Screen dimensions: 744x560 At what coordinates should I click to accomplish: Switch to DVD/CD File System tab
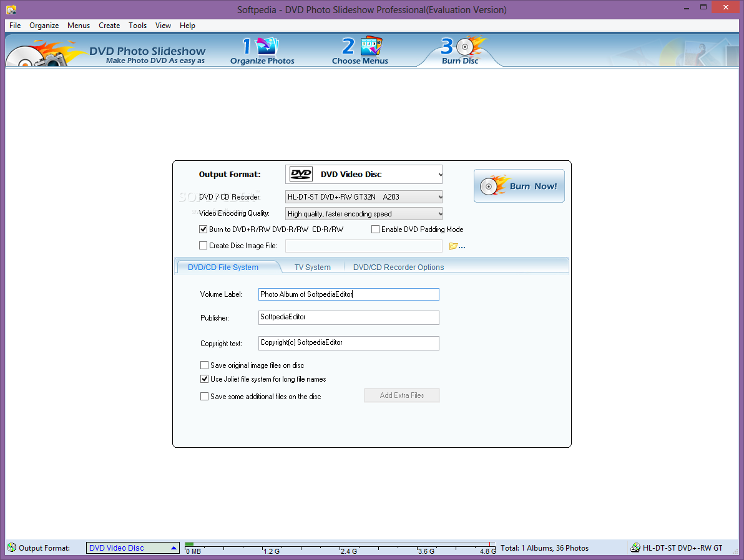[223, 268]
